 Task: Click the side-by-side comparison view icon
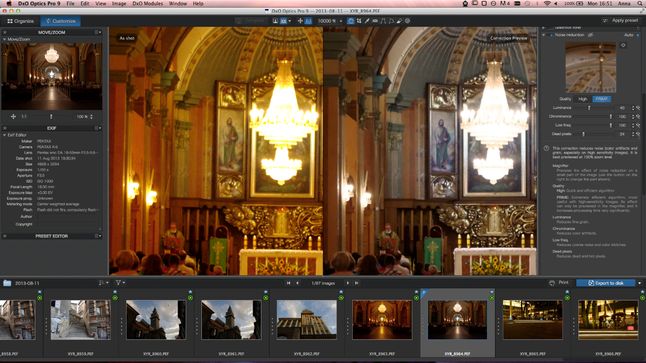click(x=283, y=21)
